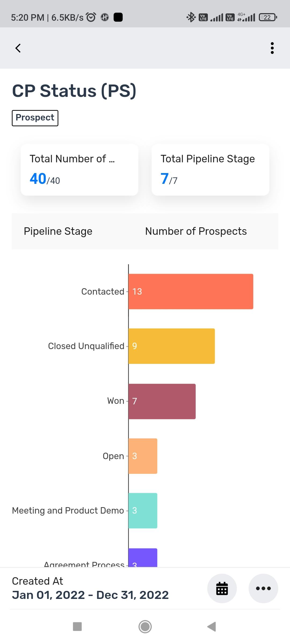This screenshot has width=290, height=644.
Task: Open the calendar date picker
Action: 222,588
